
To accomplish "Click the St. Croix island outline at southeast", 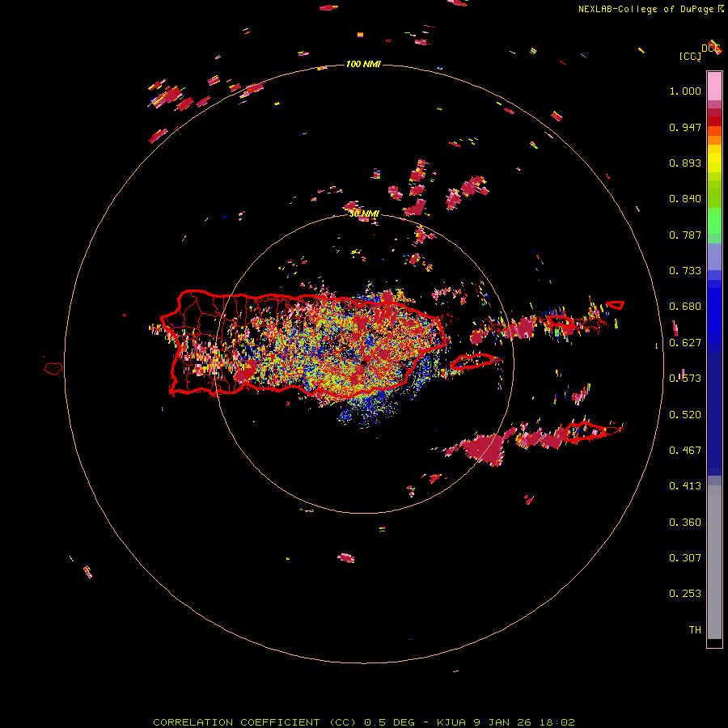I will (x=586, y=431).
